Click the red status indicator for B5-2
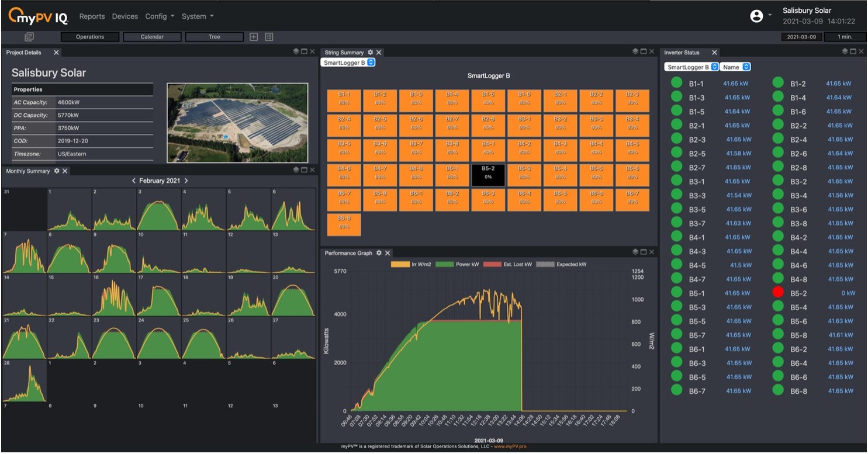Viewport: 868px width, 454px height. [x=778, y=292]
